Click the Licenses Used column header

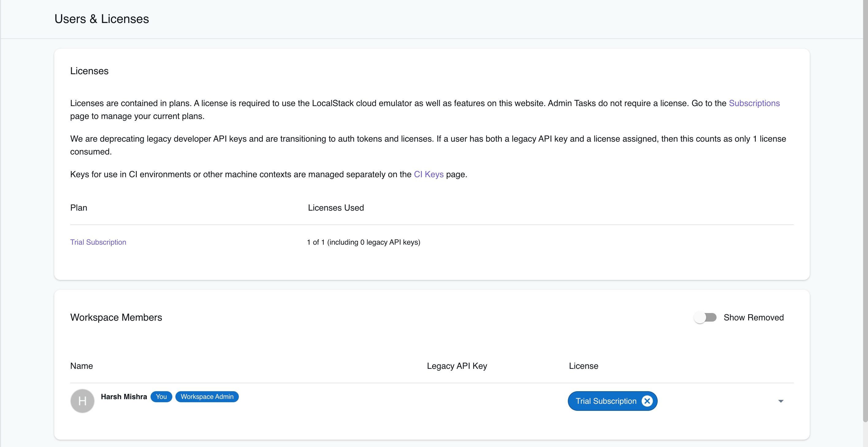coord(336,208)
